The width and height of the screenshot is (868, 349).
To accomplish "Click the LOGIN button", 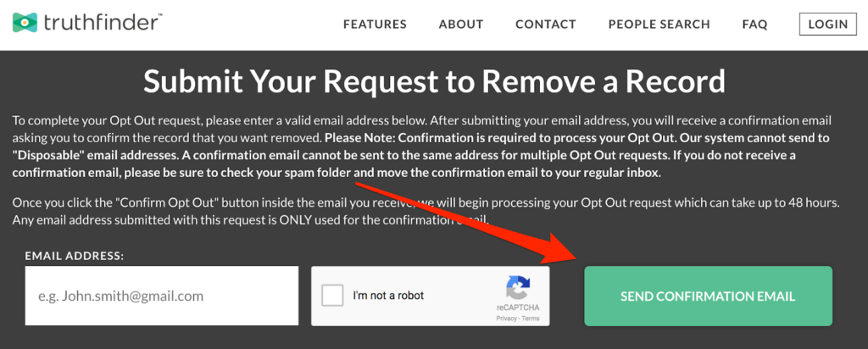I will tap(828, 25).
